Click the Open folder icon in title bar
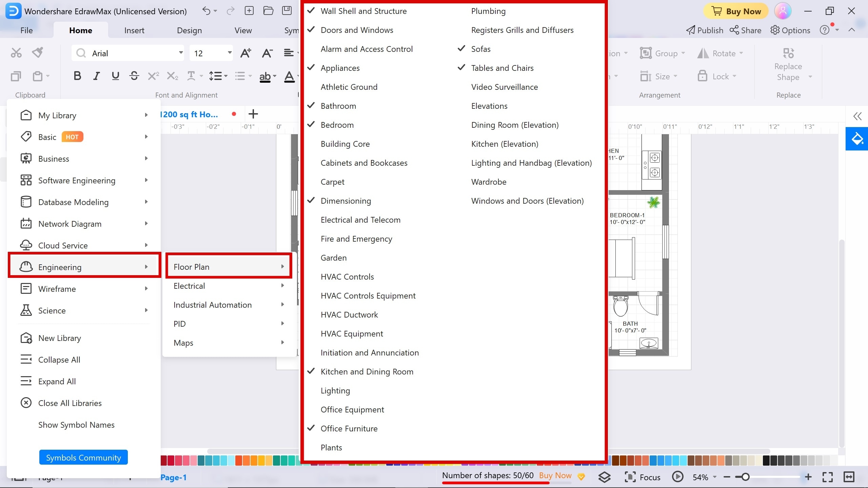 click(268, 11)
